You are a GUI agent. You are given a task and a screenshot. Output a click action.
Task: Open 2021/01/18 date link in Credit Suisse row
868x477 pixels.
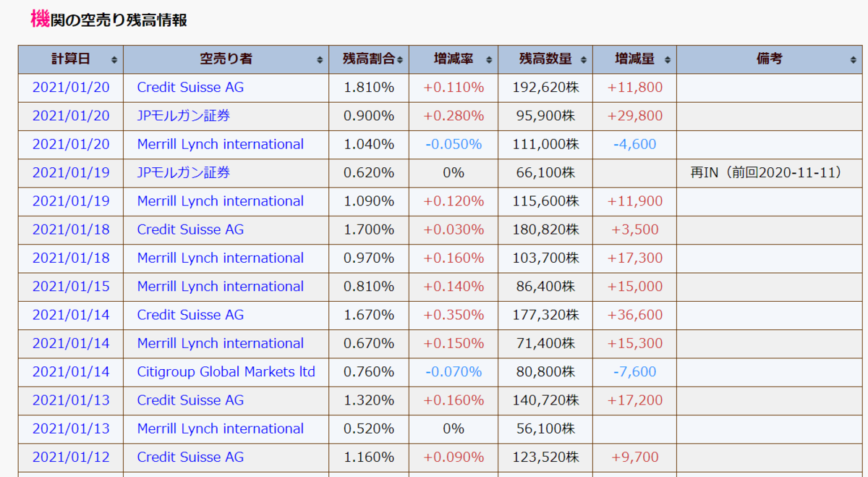pyautogui.click(x=71, y=229)
